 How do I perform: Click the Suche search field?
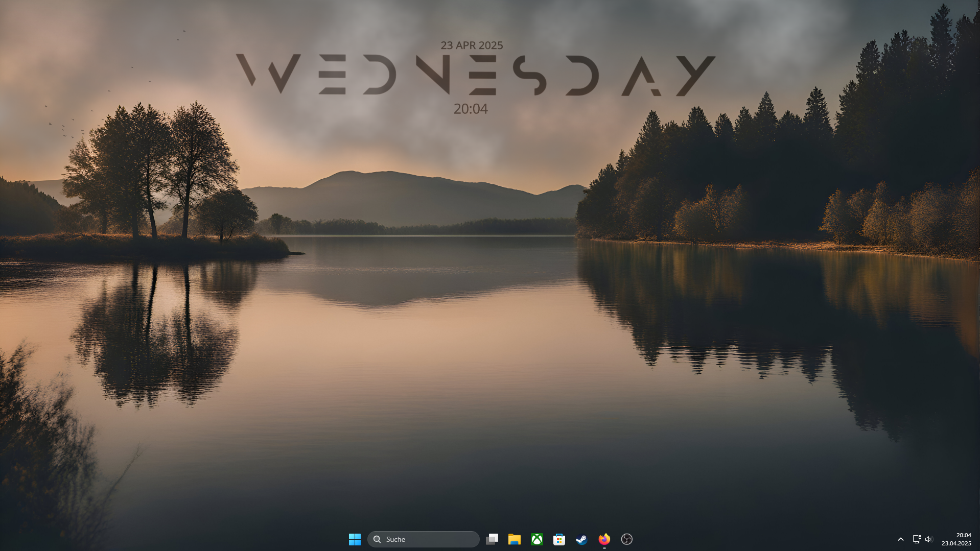tap(424, 539)
